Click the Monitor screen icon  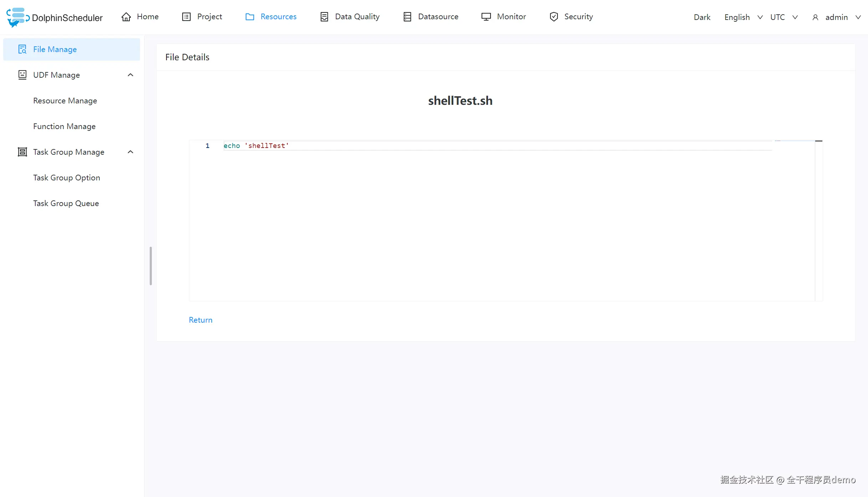click(486, 17)
